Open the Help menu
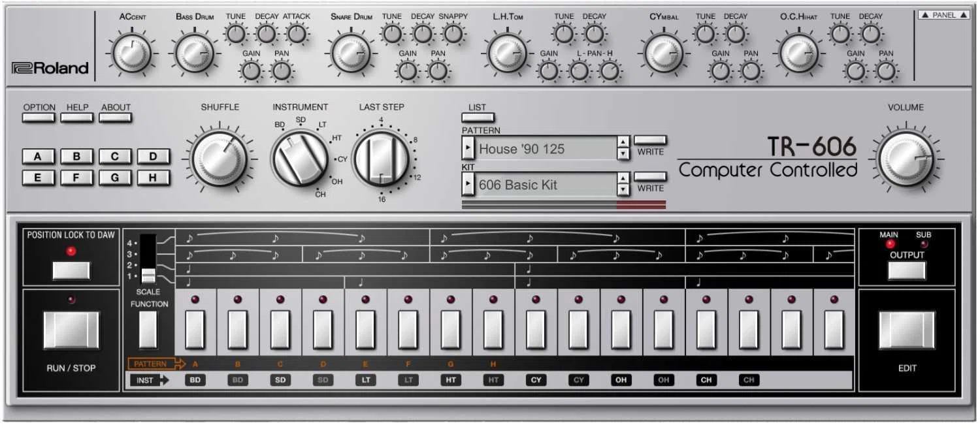 (77, 118)
